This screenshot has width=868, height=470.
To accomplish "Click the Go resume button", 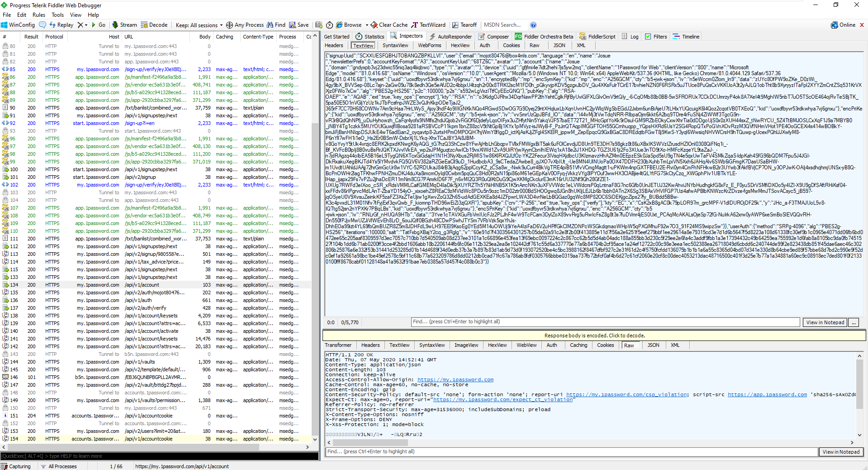I will [99, 25].
